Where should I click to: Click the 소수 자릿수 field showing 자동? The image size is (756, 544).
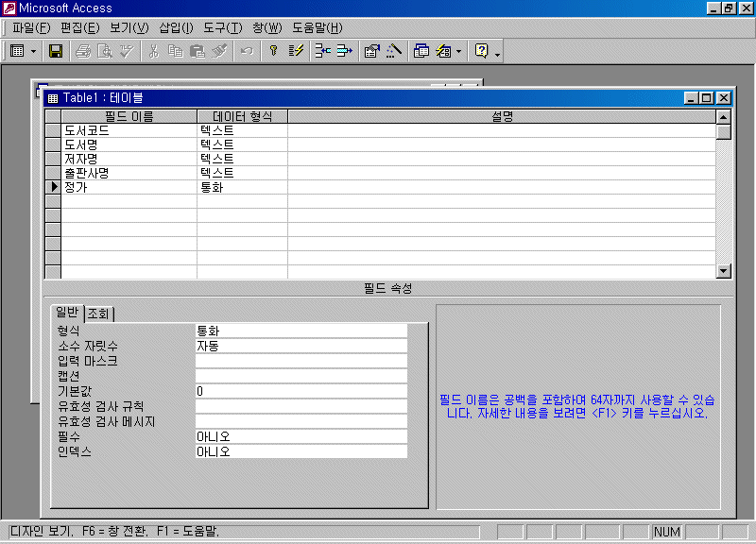tap(301, 346)
